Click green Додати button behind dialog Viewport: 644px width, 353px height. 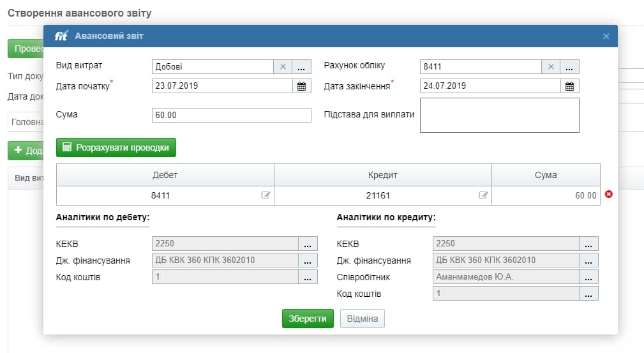[x=26, y=151]
